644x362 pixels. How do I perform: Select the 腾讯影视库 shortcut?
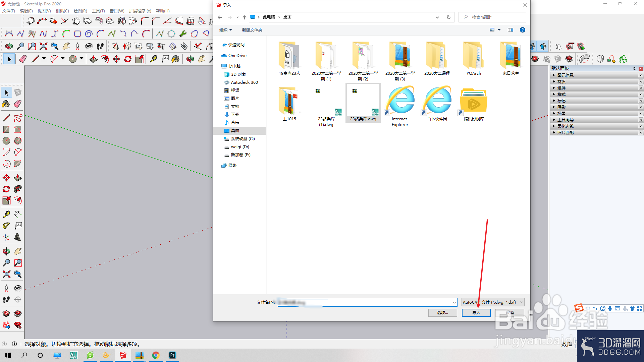[474, 104]
